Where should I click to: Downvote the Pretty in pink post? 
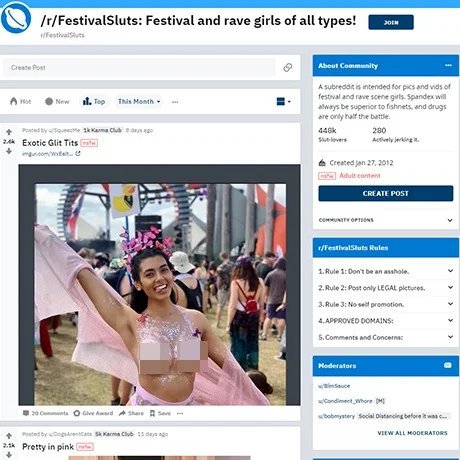pos(9,455)
